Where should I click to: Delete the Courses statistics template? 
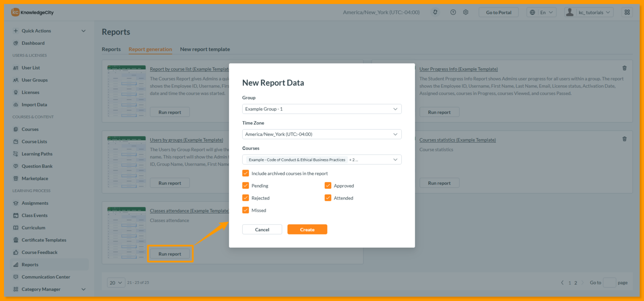tap(624, 139)
